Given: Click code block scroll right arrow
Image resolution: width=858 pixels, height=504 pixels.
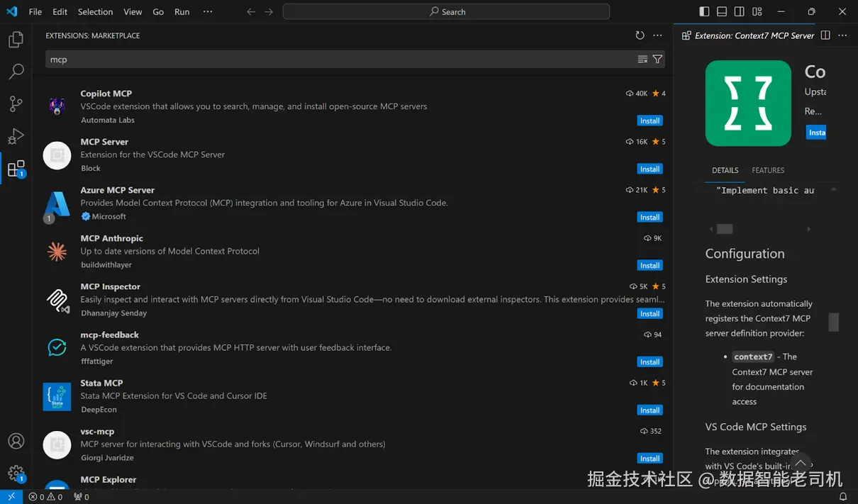Looking at the screenshot, I should point(809,229).
